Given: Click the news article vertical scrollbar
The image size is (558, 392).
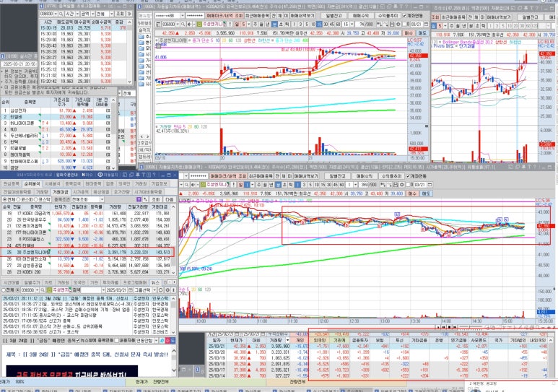Looking at the screenshot, I should click(x=174, y=360).
